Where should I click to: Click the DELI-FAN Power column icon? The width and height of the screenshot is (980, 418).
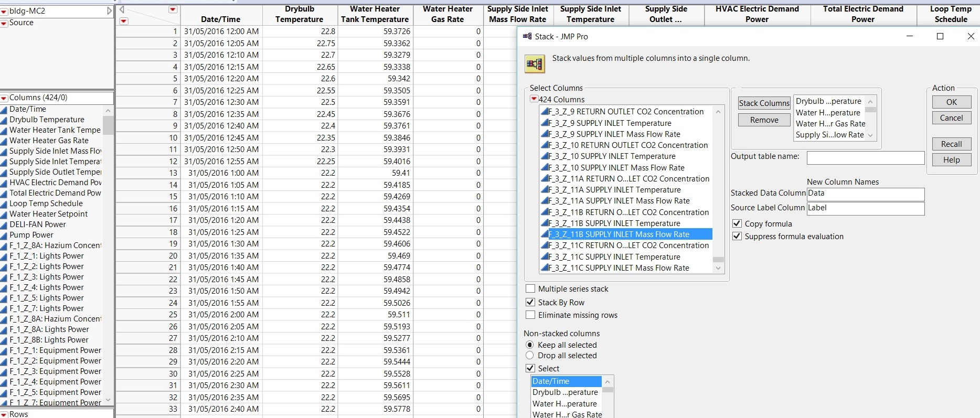pos(4,224)
